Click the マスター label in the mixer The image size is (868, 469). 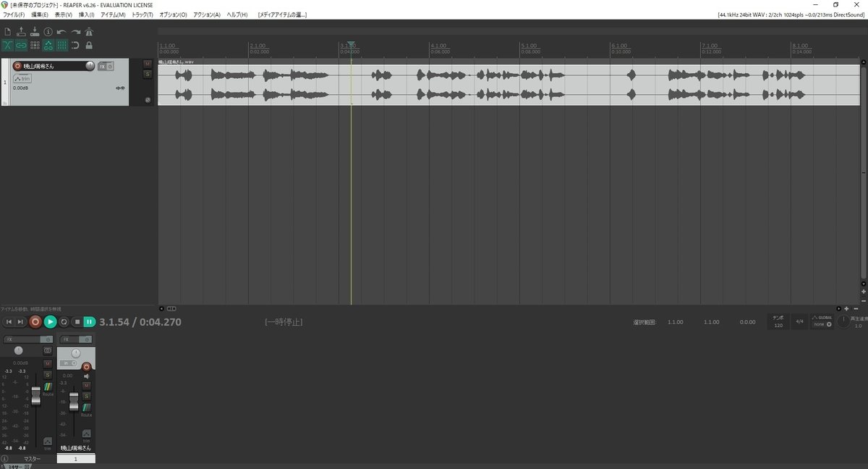pos(32,458)
